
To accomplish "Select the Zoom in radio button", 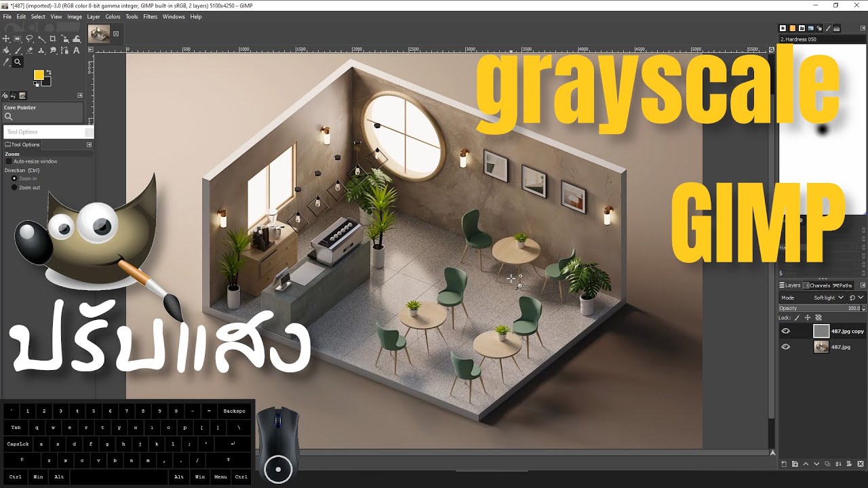I will click(14, 178).
